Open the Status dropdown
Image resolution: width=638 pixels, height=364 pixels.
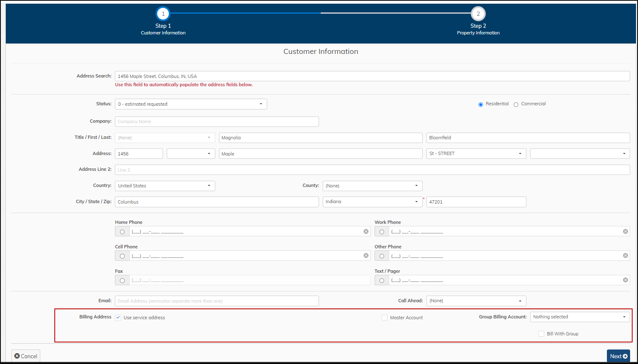click(x=191, y=104)
